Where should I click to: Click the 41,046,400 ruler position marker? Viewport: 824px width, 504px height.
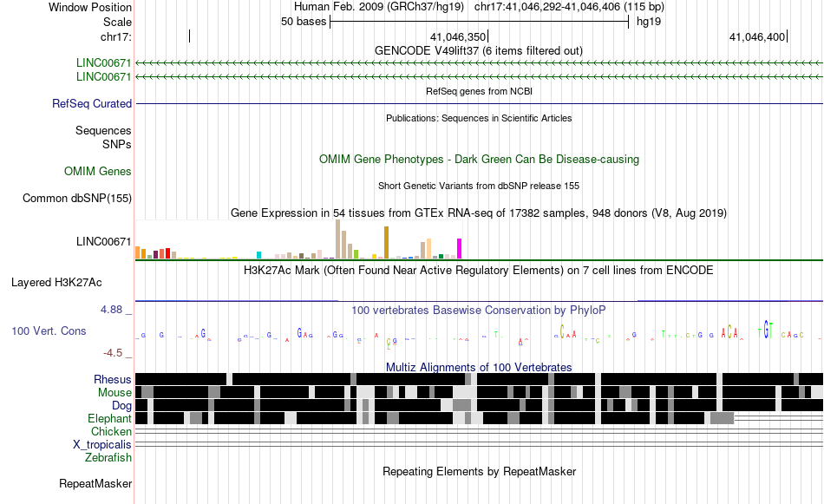click(x=757, y=36)
